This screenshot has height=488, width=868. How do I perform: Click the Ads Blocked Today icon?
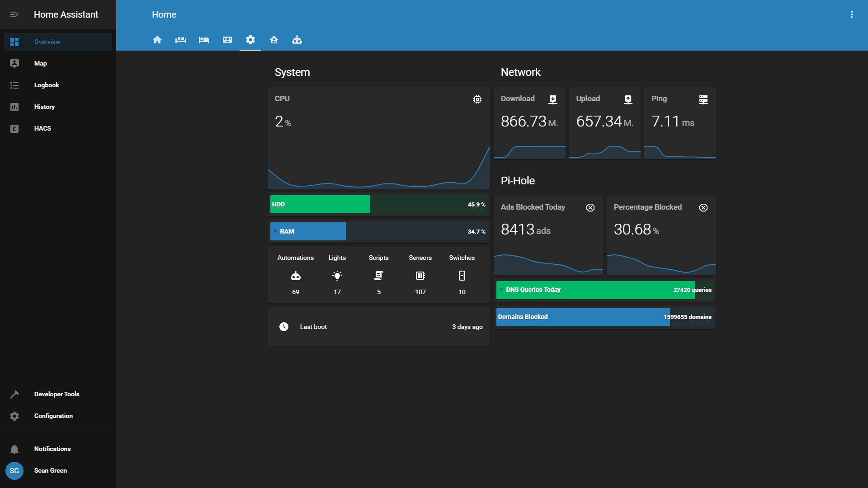[x=590, y=207]
